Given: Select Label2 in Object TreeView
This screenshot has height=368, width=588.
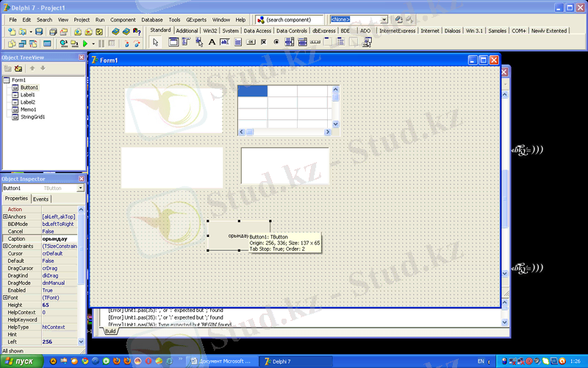Looking at the screenshot, I should 28,102.
